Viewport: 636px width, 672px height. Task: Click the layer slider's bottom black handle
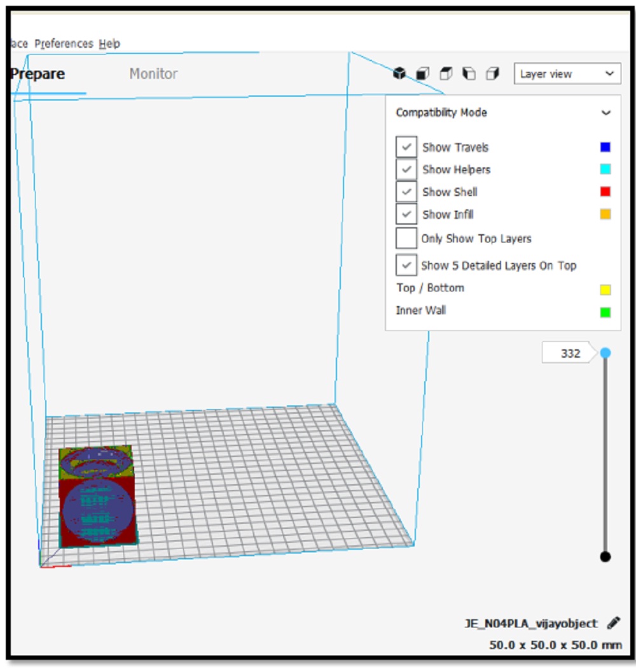[x=605, y=557]
